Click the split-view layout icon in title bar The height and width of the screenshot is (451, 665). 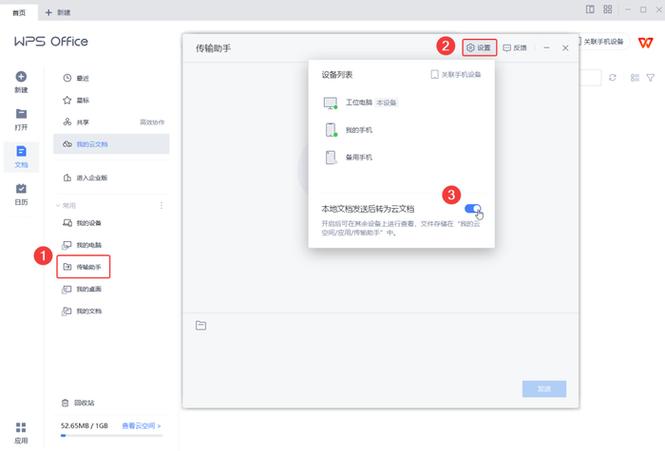[590, 9]
